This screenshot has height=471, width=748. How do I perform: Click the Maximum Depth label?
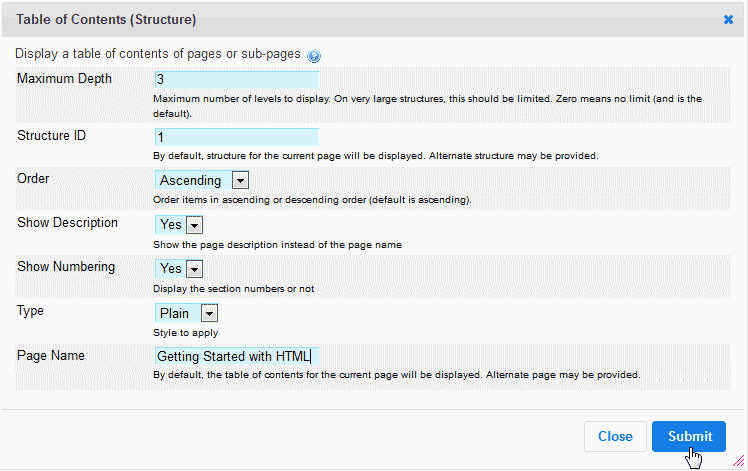click(65, 79)
